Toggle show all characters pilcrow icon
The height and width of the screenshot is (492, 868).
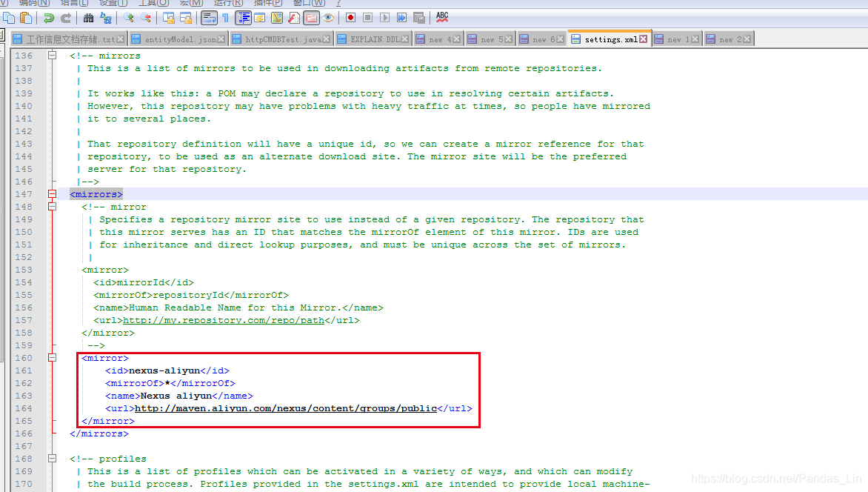click(x=225, y=18)
